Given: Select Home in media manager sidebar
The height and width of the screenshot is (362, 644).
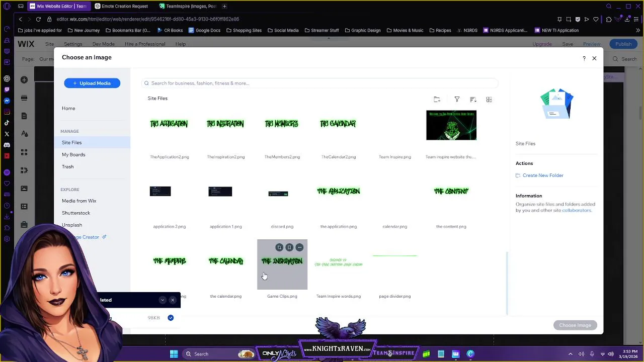Looking at the screenshot, I should pyautogui.click(x=68, y=109).
